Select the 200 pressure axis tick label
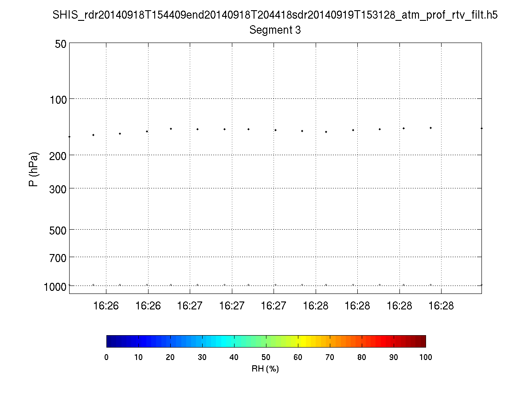Image resolution: width=532 pixels, height=399 pixels. click(x=55, y=155)
